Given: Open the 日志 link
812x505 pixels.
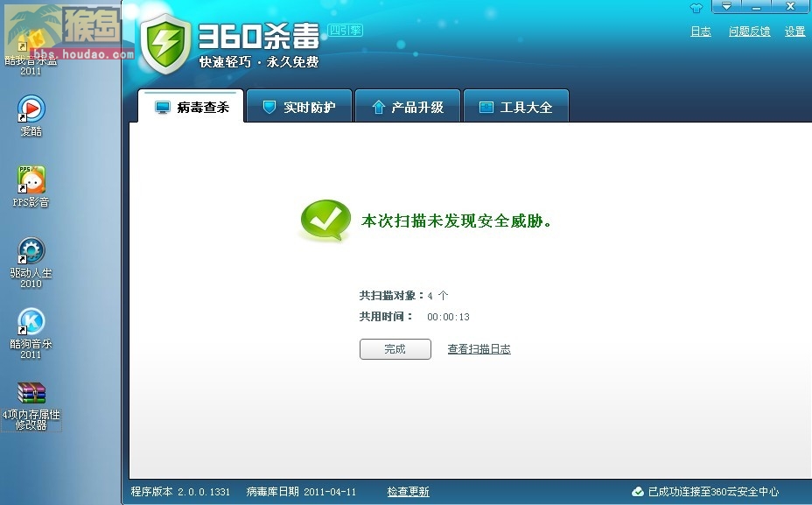Looking at the screenshot, I should tap(701, 32).
